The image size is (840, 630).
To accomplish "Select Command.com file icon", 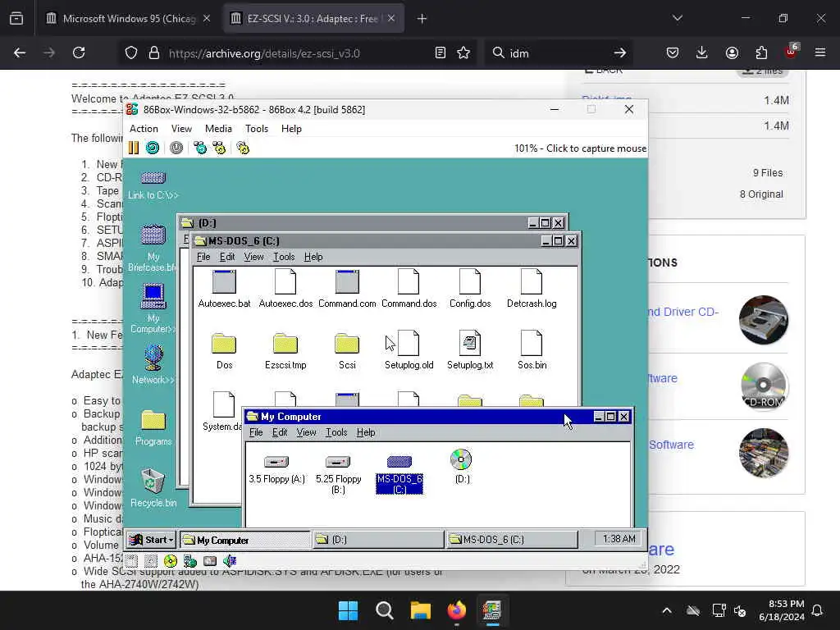I will pyautogui.click(x=347, y=290).
